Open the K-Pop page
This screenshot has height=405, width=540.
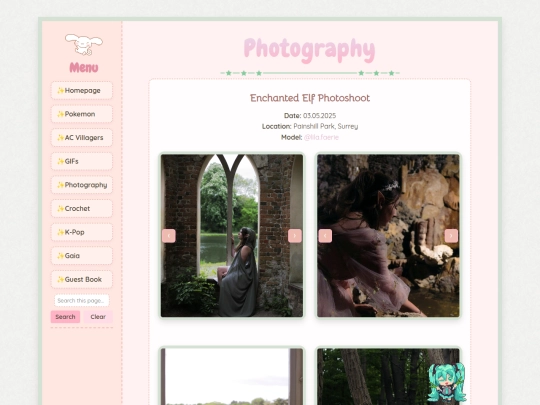click(82, 232)
